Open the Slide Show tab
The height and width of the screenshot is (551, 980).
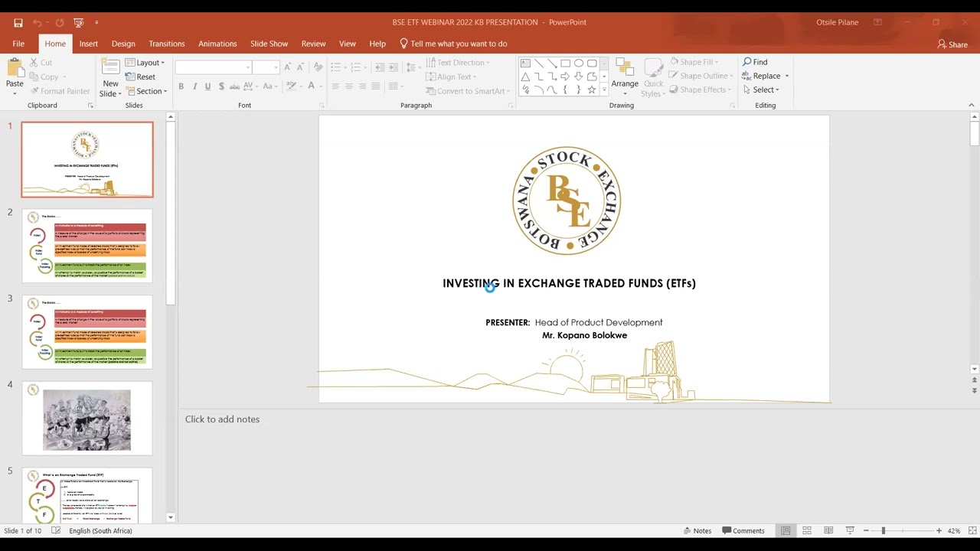269,44
